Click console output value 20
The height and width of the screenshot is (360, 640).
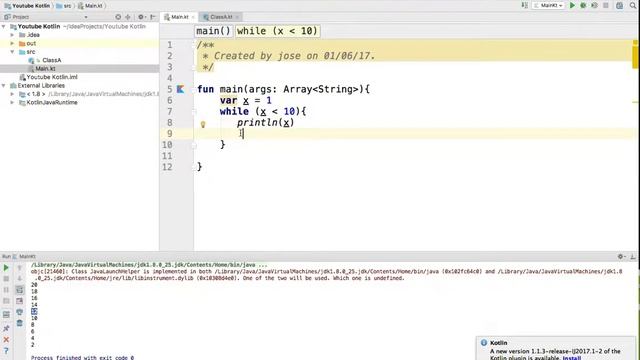tap(34, 285)
